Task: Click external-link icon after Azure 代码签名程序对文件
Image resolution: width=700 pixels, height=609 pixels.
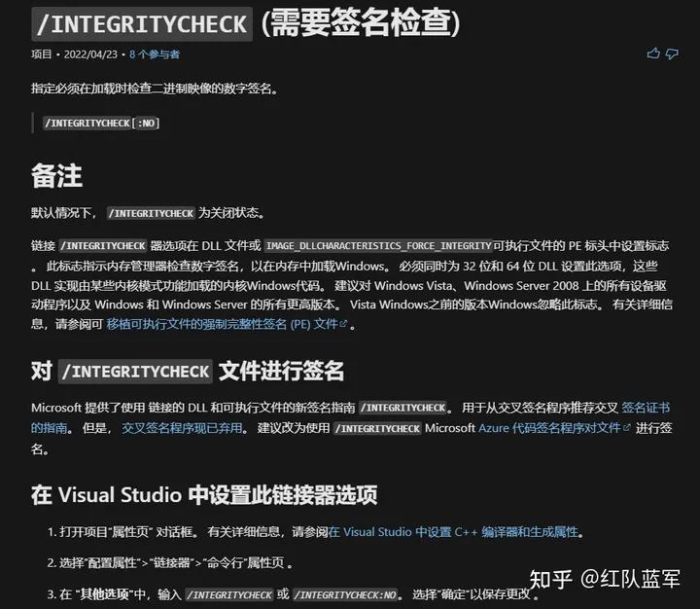Action: (626, 428)
